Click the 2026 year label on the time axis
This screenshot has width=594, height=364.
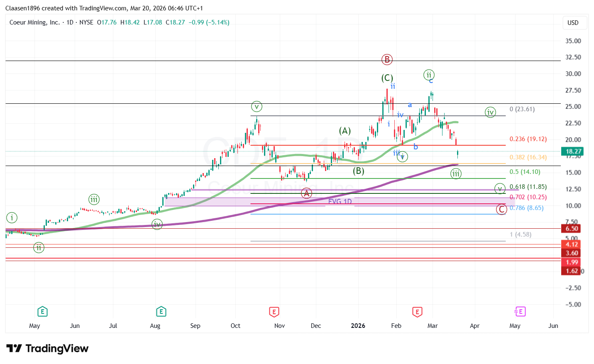pos(358,326)
